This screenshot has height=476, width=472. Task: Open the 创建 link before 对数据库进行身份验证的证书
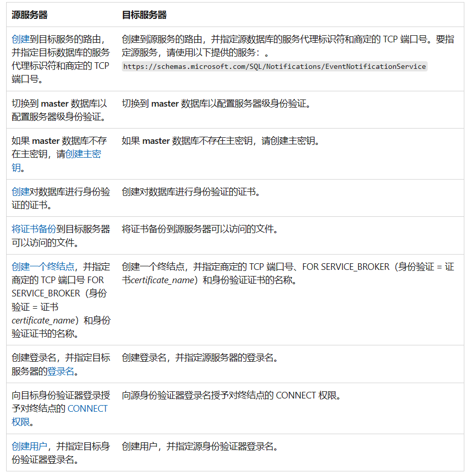[20, 192]
